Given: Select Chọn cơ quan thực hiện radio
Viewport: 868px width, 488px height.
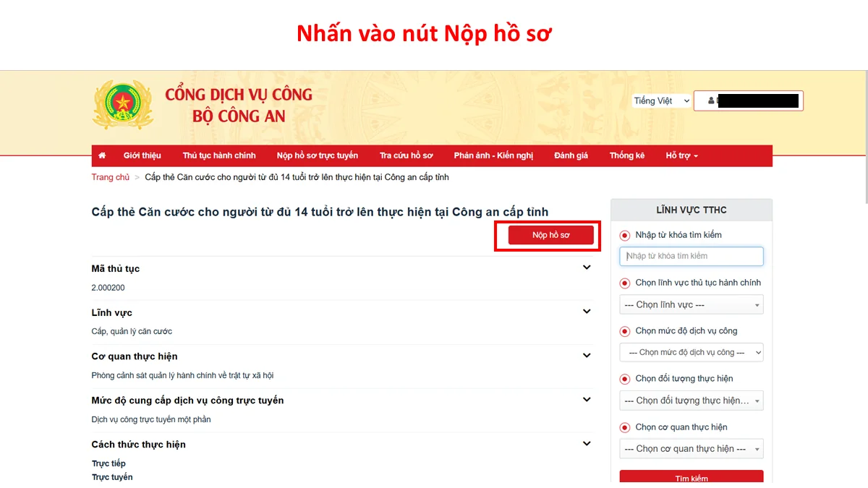Looking at the screenshot, I should [625, 427].
